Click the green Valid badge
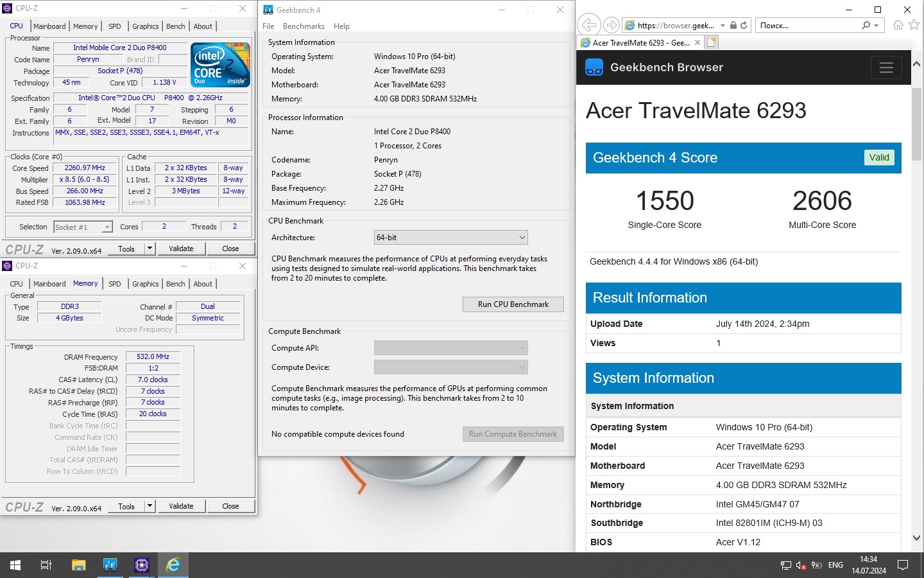The image size is (924, 578). (x=879, y=157)
